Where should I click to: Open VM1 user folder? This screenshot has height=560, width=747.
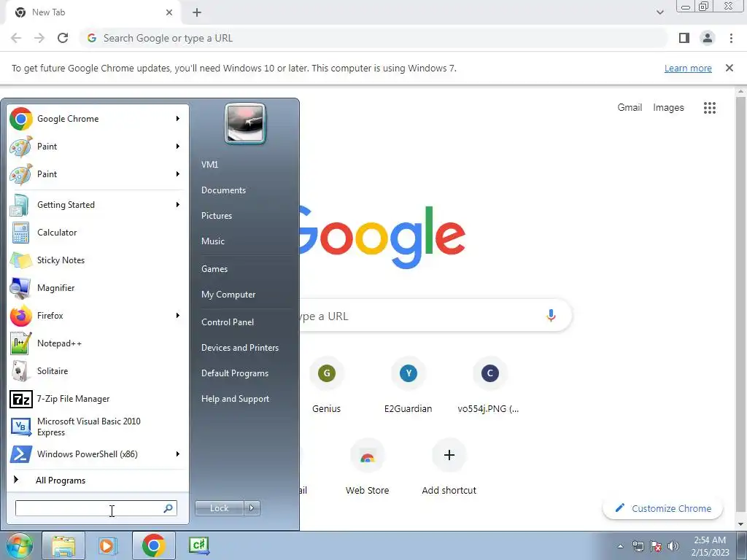tap(209, 165)
